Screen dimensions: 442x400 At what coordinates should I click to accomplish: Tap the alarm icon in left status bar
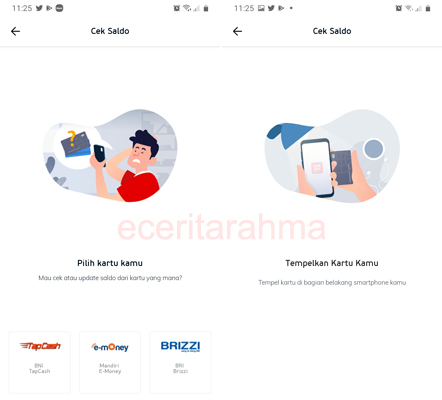[x=177, y=8]
